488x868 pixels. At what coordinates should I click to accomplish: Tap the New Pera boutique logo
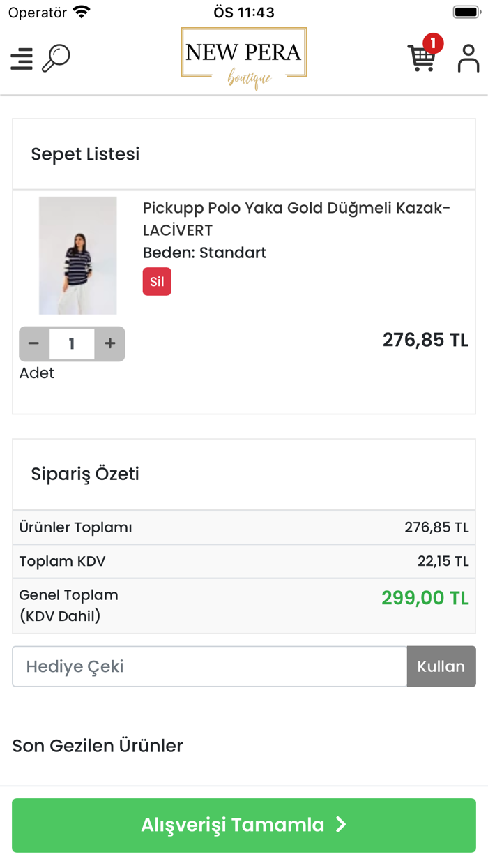[x=244, y=58]
